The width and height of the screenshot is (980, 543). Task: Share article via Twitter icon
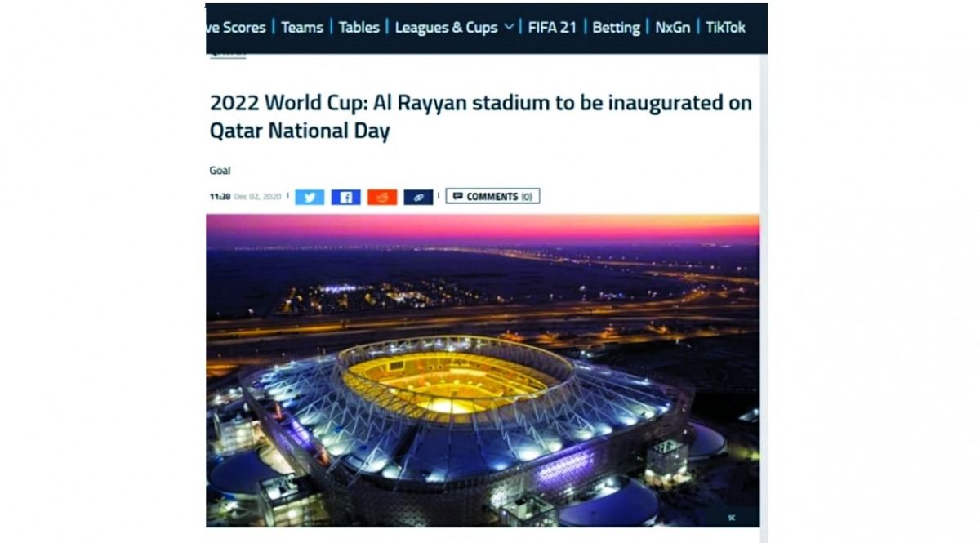tap(310, 197)
